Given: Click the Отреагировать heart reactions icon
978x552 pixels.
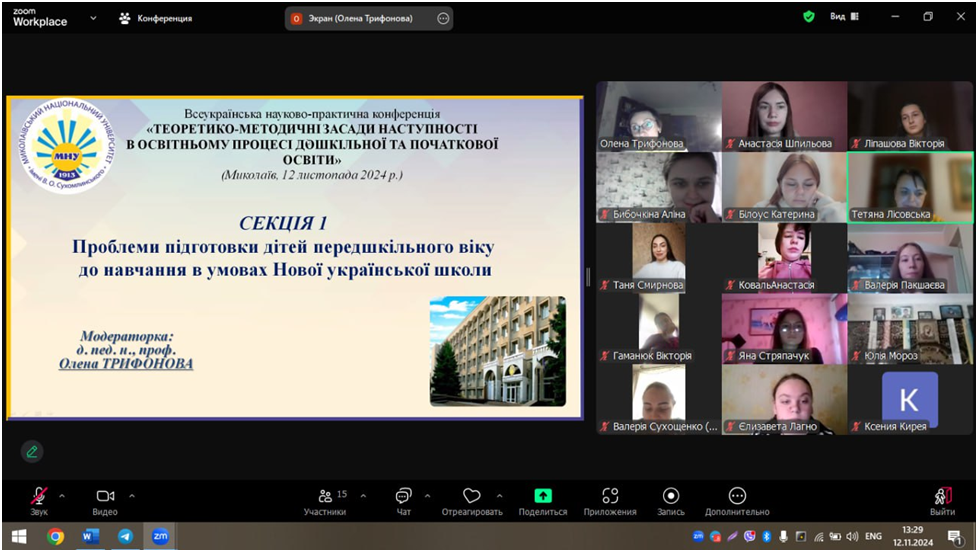Looking at the screenshot, I should 471,497.
